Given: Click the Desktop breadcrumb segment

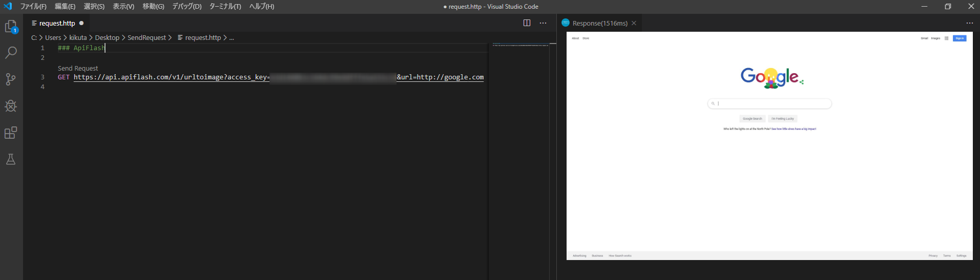Looking at the screenshot, I should tap(107, 37).
